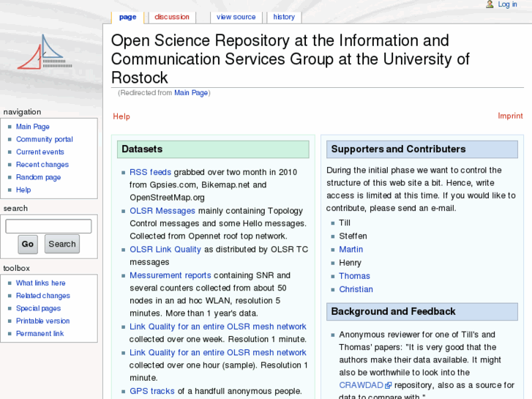Click the external link icon after CRAWDAD
The width and height of the screenshot is (532, 399).
[389, 385]
